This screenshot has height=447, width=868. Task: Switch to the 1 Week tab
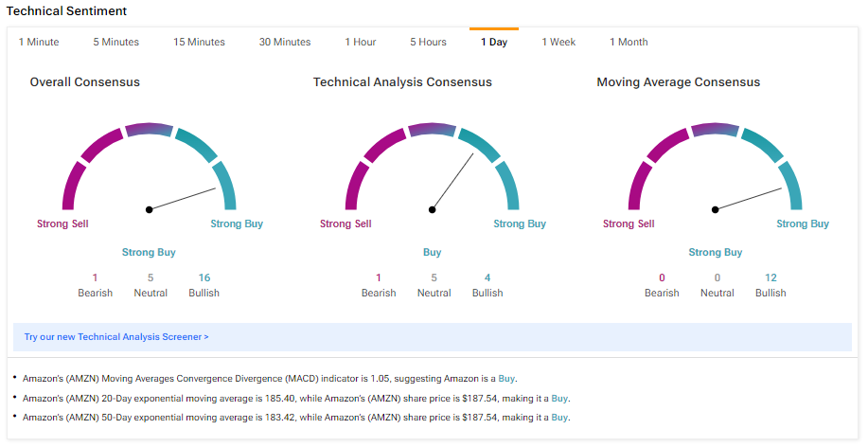coord(558,42)
